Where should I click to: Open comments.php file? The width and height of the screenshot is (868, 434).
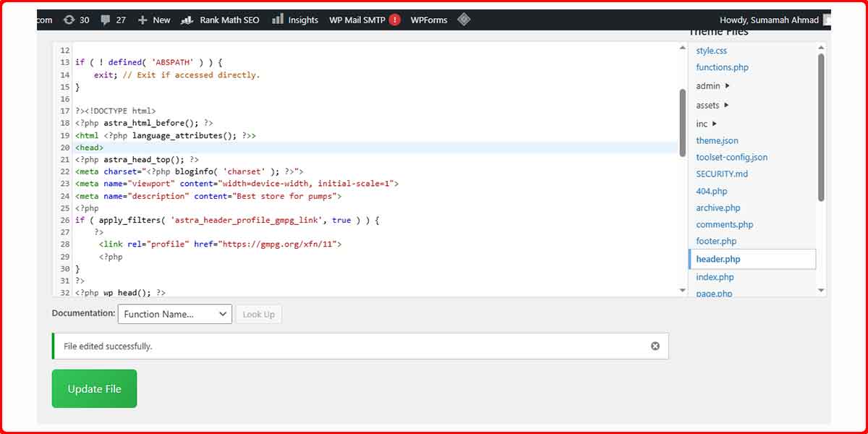725,224
